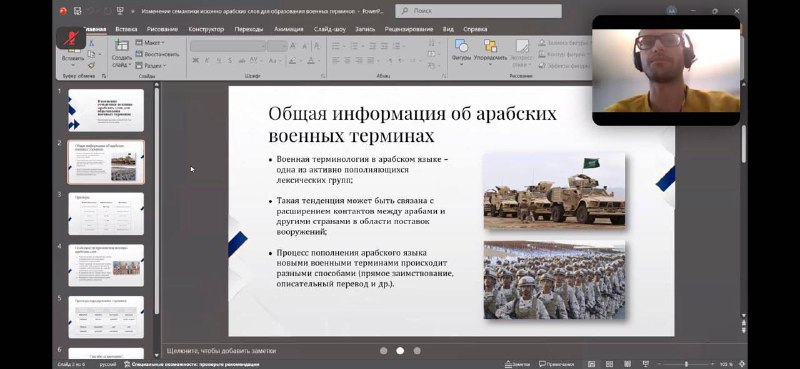Viewport: 800px width, 369px height.
Task: Toggle italic К formatting
Action: (207, 61)
